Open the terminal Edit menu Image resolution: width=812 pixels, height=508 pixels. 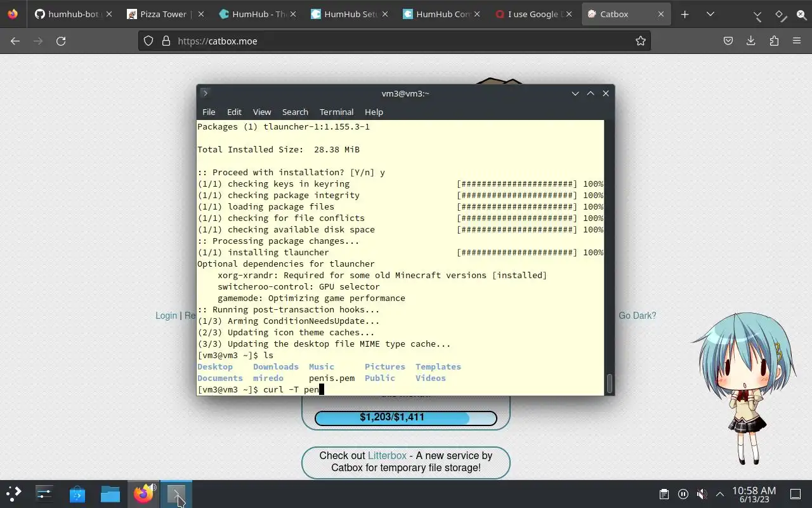pos(234,112)
